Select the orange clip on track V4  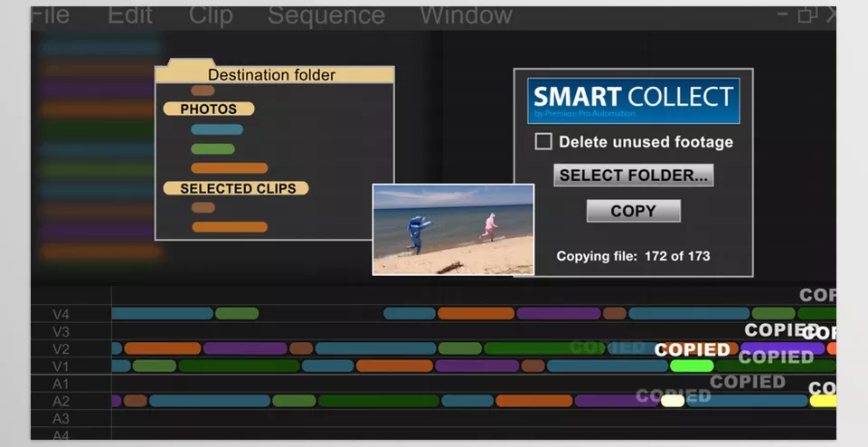(476, 313)
